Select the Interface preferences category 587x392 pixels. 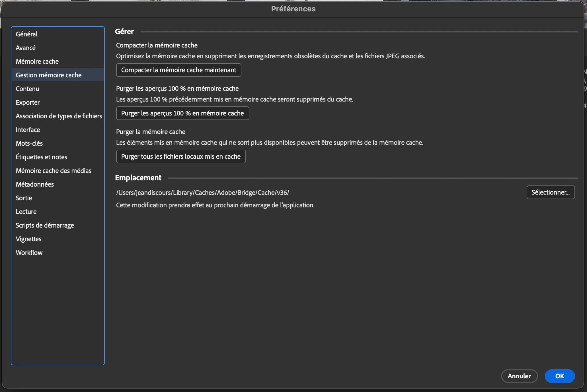click(x=28, y=130)
